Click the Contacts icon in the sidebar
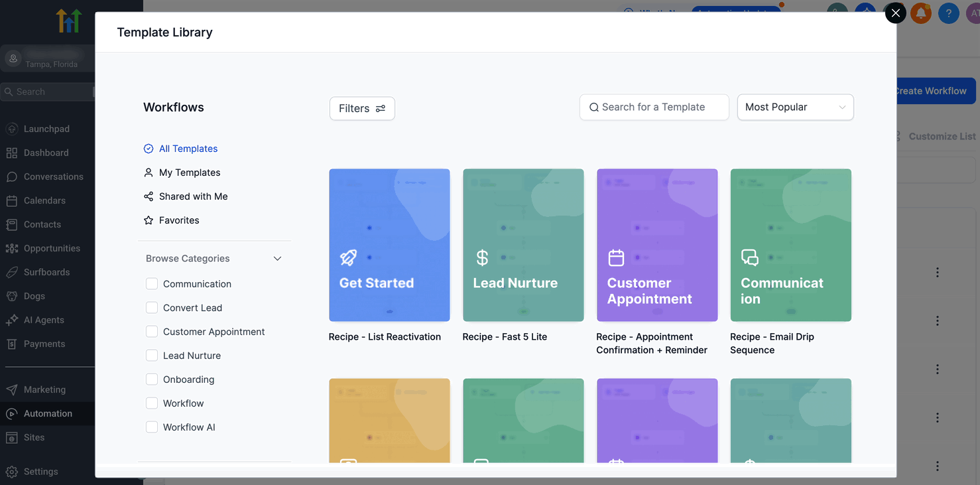The height and width of the screenshot is (485, 980). 11,224
